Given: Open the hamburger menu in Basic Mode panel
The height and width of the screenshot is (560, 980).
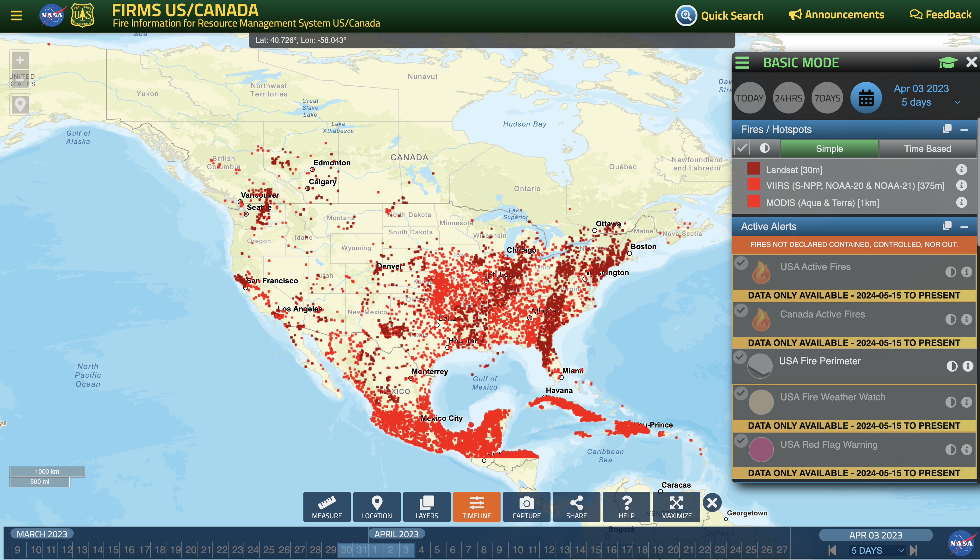Looking at the screenshot, I should [742, 62].
